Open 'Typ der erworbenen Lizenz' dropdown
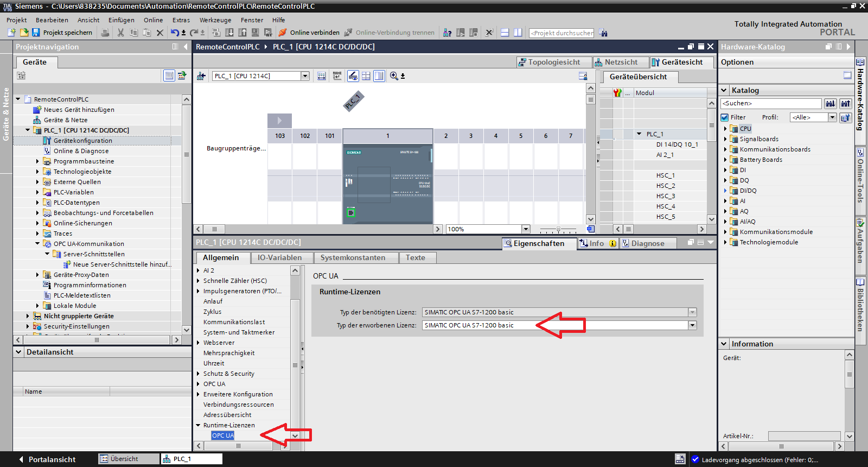This screenshot has height=467, width=868. (x=692, y=325)
